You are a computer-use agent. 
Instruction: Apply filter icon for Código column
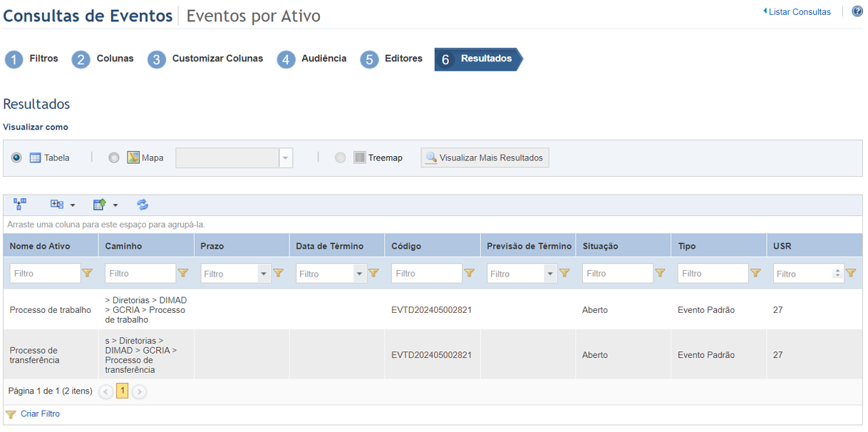tap(470, 273)
